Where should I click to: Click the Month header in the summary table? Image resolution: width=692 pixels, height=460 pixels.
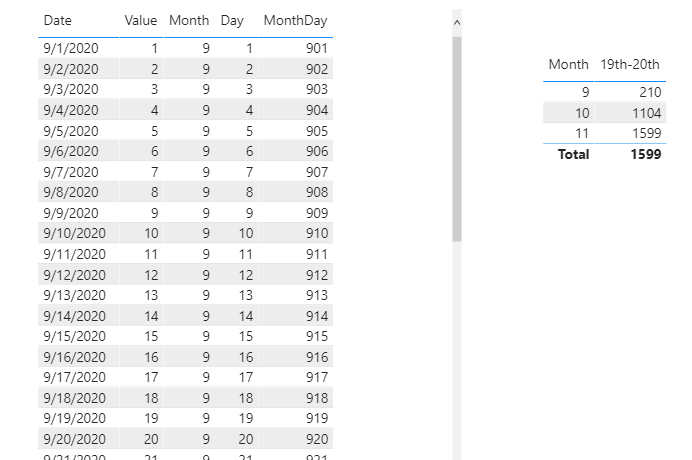568,64
